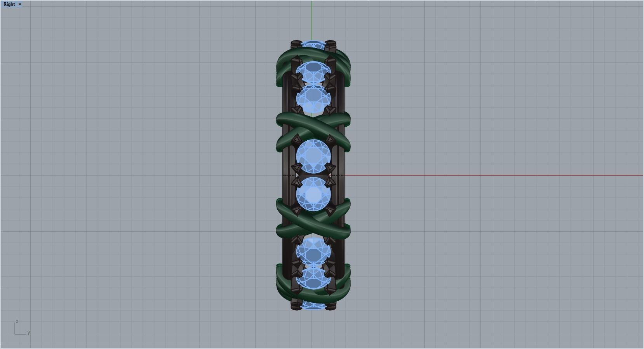644x349 pixels.
Task: Select the center blue gemstone above axis
Action: pos(313,156)
